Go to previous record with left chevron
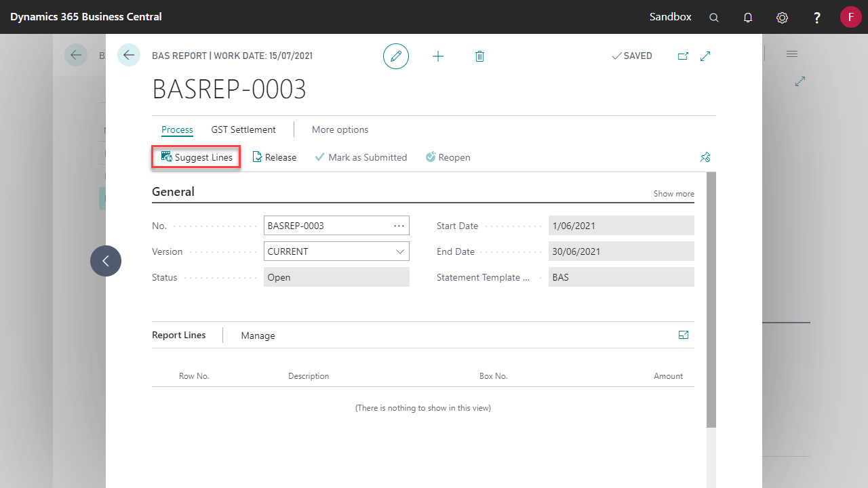 click(106, 261)
